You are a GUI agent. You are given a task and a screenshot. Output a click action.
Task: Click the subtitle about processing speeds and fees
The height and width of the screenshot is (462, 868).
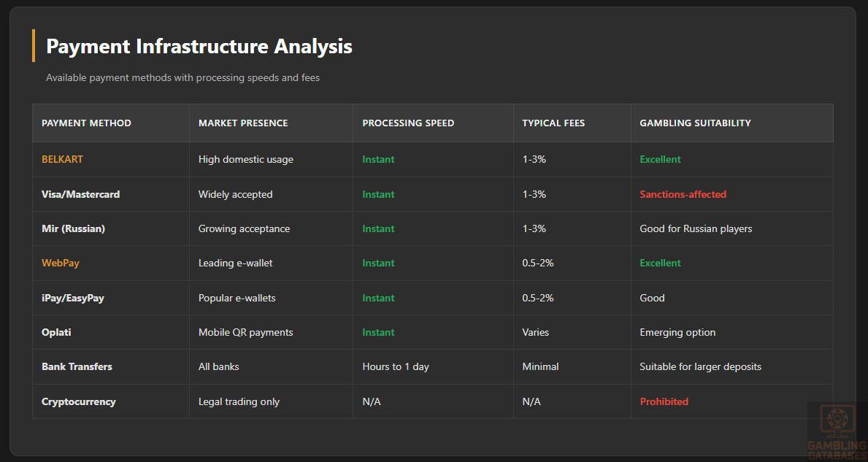pos(183,77)
